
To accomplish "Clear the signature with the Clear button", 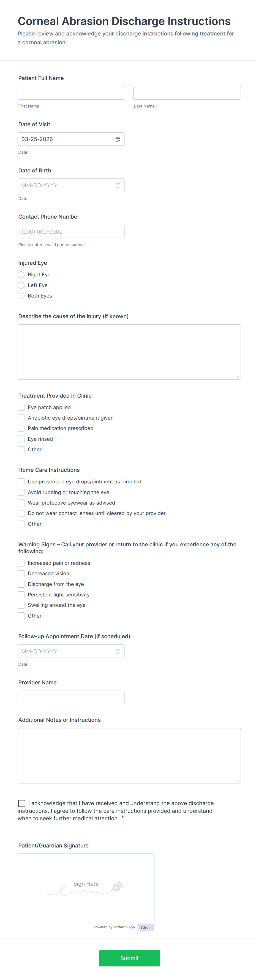I will (x=146, y=927).
